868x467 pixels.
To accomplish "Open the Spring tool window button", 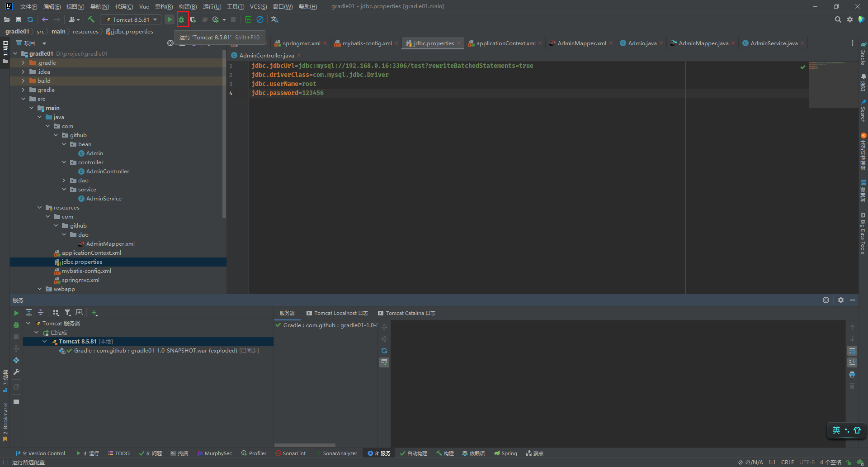I will tap(505, 453).
